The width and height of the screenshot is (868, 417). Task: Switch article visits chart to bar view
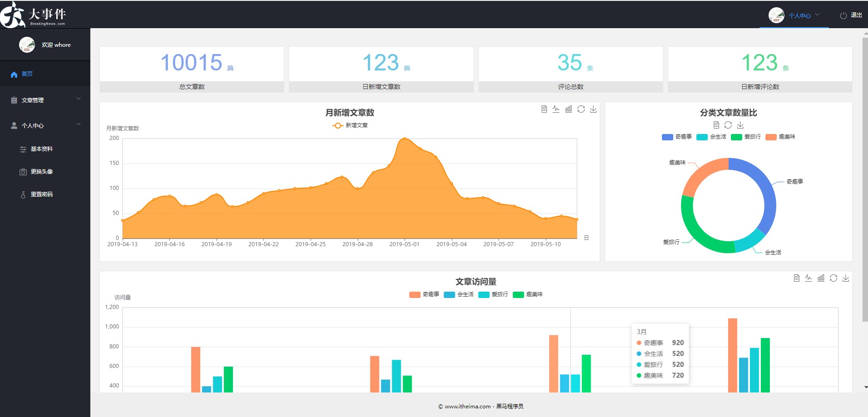click(x=821, y=278)
